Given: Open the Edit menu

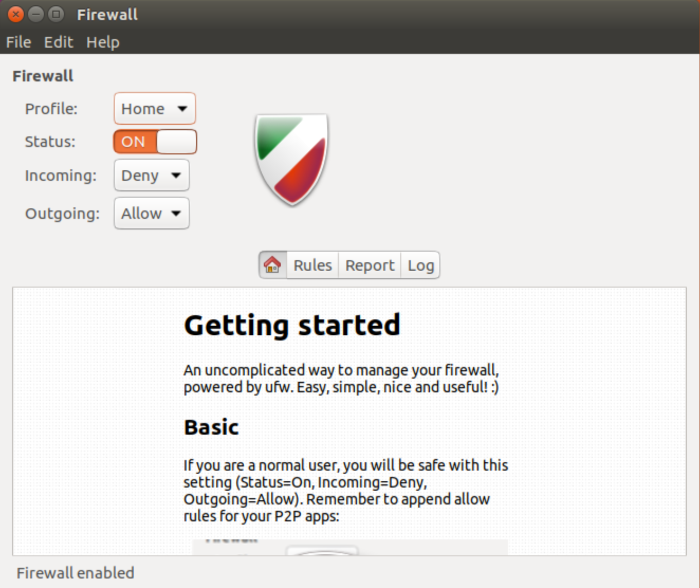Looking at the screenshot, I should [58, 42].
